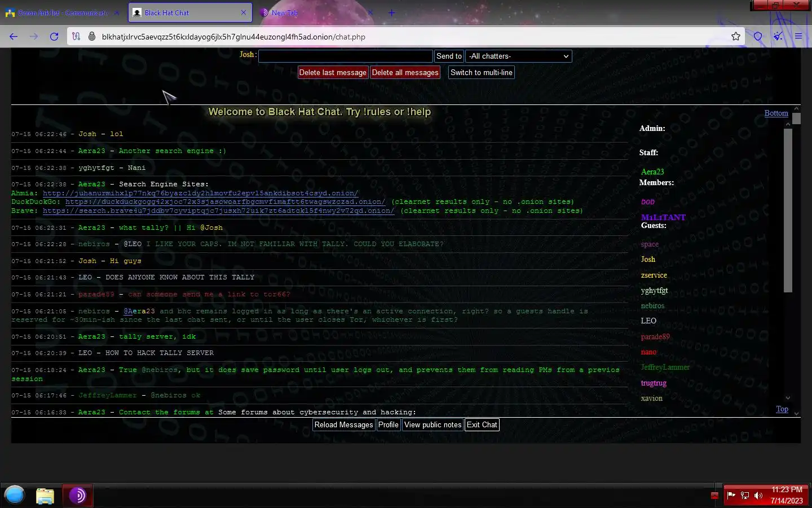This screenshot has width=812, height=508.
Task: Open a new browser tab
Action: click(391, 12)
